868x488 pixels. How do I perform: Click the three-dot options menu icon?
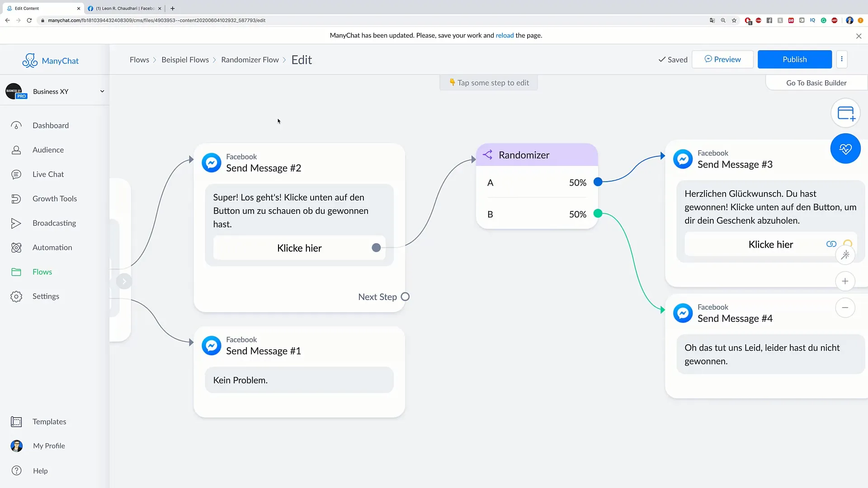click(x=842, y=58)
